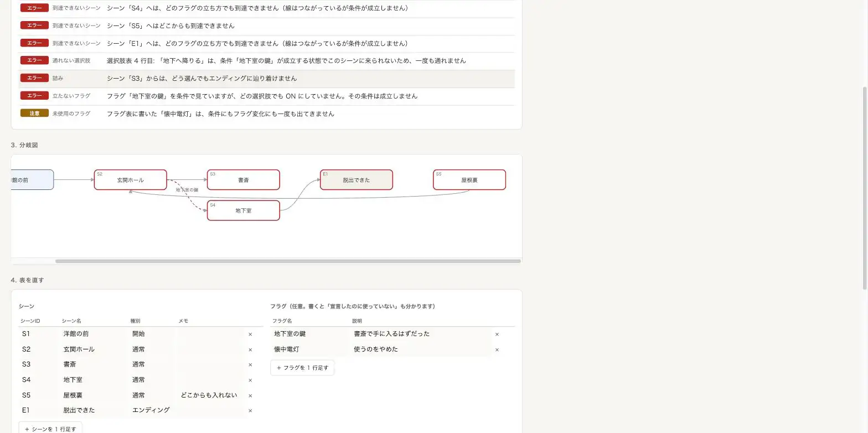Select the S4 地下室 node in the diagram
This screenshot has height=433, width=868.
point(243,210)
